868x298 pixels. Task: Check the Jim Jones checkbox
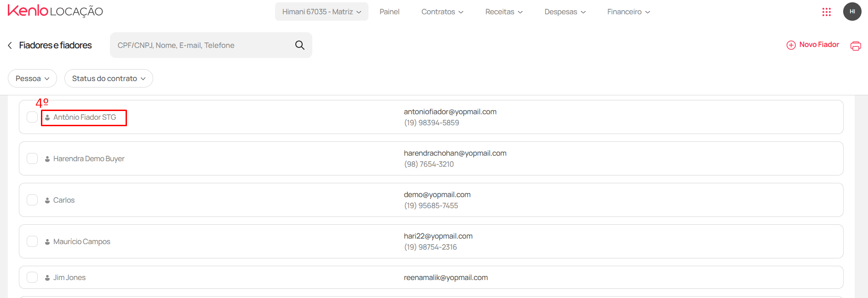(x=32, y=277)
